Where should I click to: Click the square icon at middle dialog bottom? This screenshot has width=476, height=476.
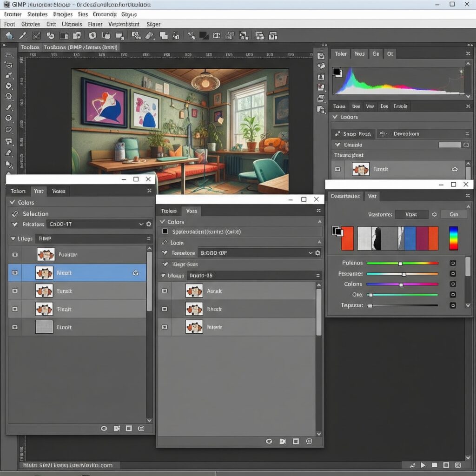point(296,442)
